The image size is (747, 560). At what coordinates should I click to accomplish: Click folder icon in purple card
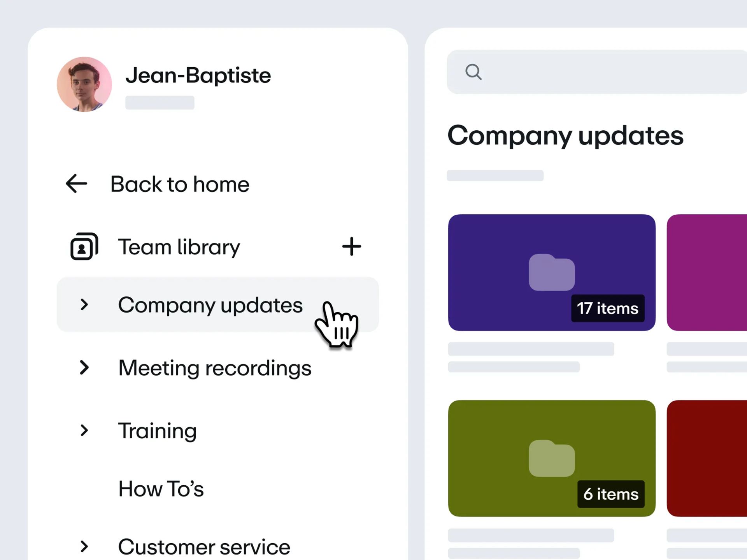click(x=552, y=272)
